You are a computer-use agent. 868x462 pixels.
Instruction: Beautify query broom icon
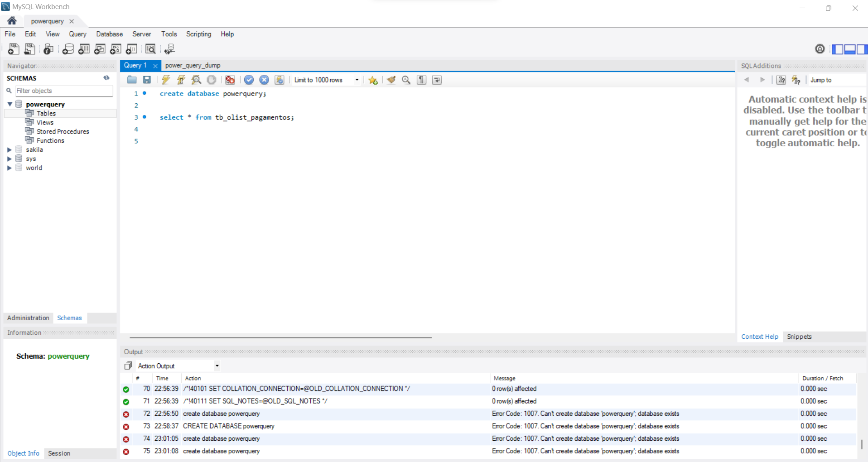click(x=391, y=80)
